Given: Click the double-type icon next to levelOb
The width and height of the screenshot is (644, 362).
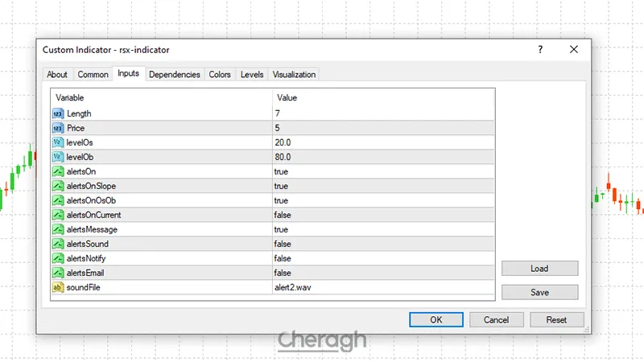Looking at the screenshot, I should (x=58, y=157).
